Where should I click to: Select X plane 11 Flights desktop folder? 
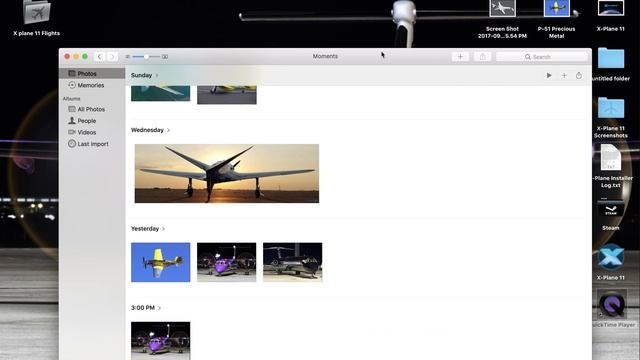(x=36, y=18)
